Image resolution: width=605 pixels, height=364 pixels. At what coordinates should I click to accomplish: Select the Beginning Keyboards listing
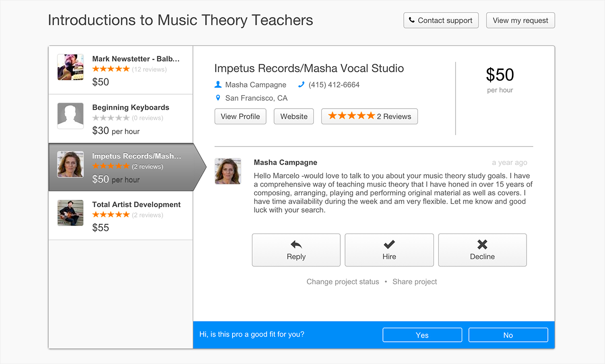(121, 119)
